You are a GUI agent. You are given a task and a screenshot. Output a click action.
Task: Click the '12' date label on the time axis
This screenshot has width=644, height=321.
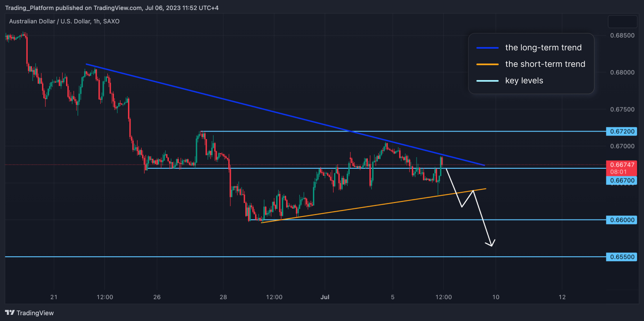pos(562,297)
